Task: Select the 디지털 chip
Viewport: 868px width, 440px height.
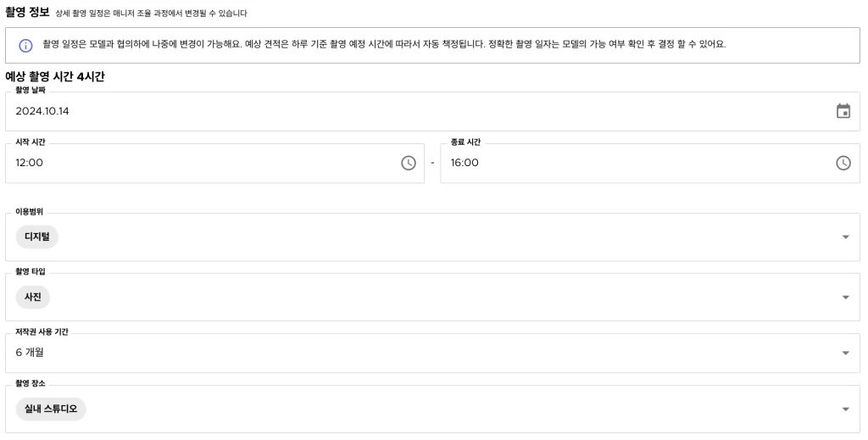Action: pyautogui.click(x=36, y=237)
